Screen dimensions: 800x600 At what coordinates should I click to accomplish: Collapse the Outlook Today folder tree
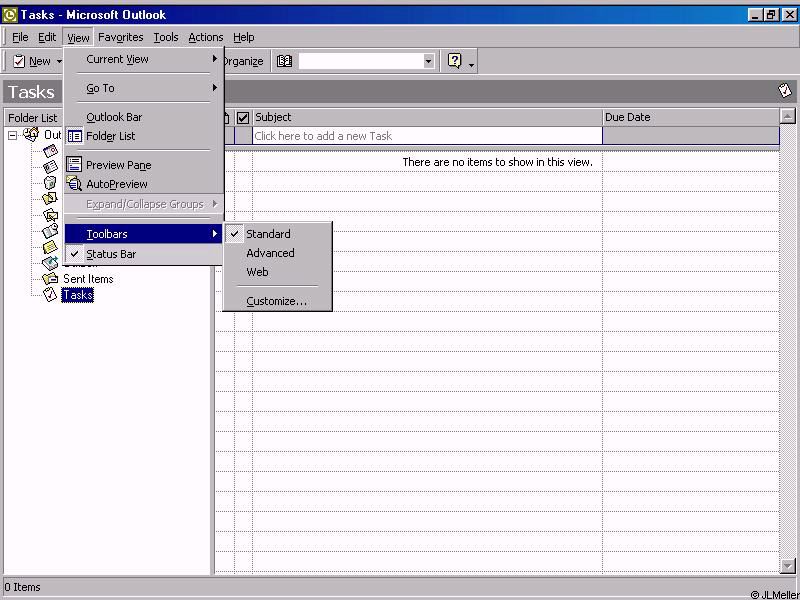pyautogui.click(x=13, y=135)
